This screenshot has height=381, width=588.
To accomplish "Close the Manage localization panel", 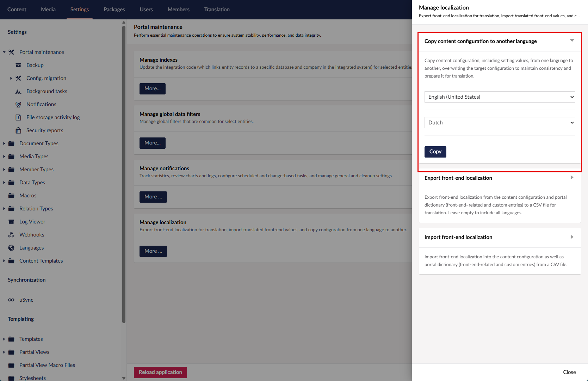I will pos(569,372).
